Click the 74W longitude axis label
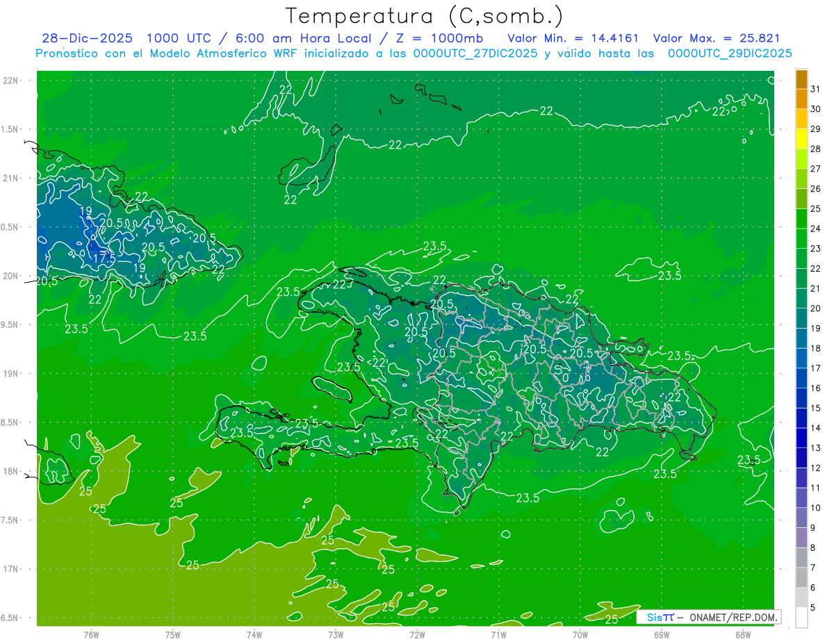 (x=254, y=634)
